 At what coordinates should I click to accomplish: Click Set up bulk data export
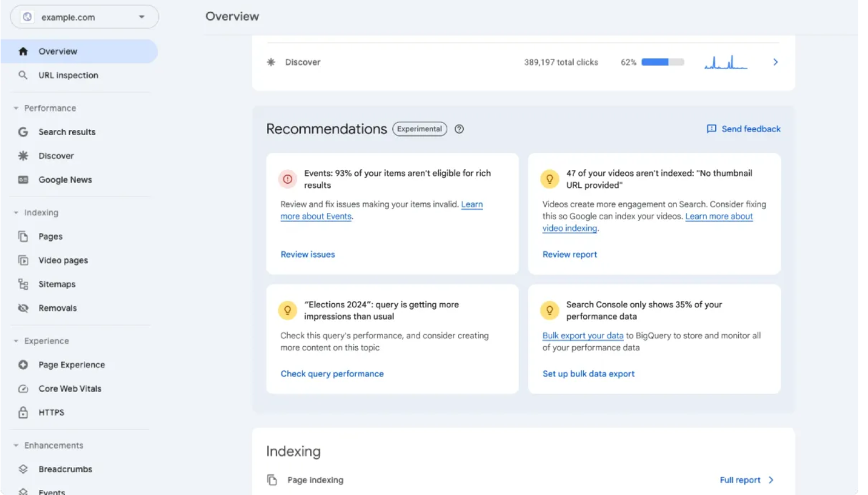click(588, 374)
